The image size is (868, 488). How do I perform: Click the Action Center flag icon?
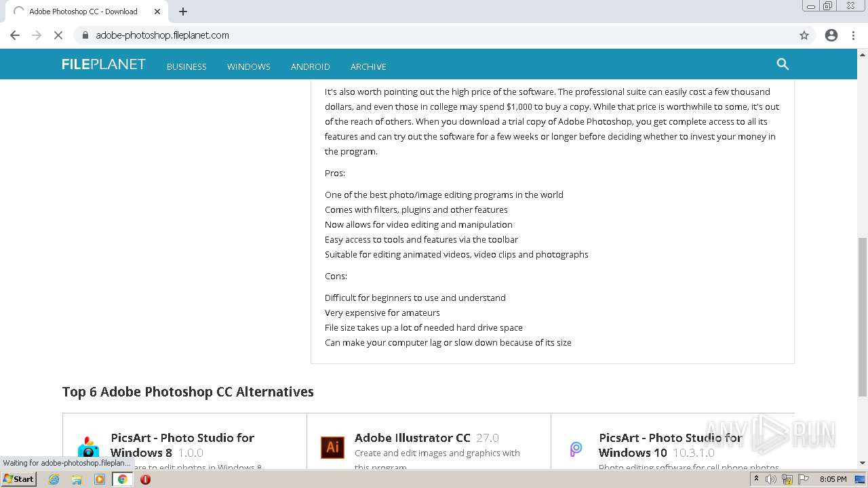(x=802, y=479)
